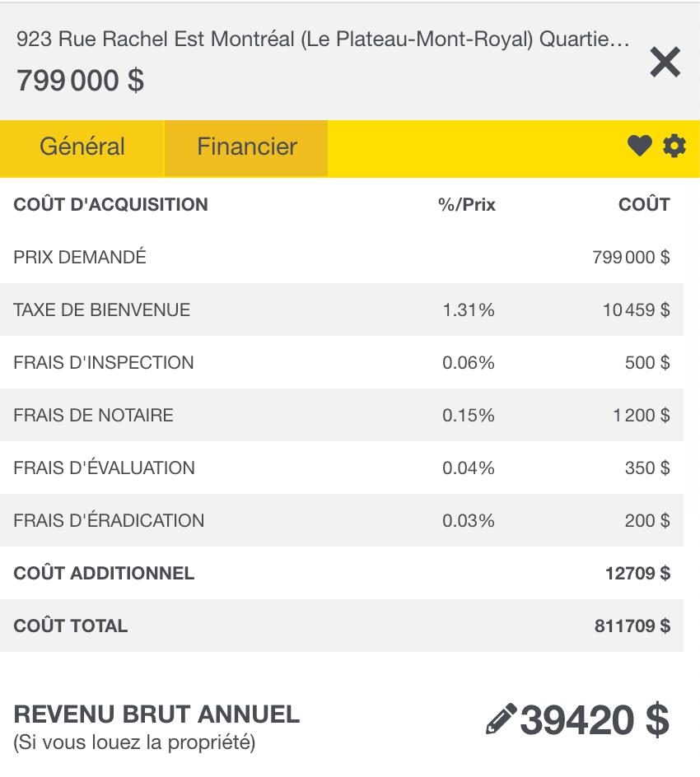Select the 0.06% inspection percentage value
Viewport: 700px width, 777px height.
(x=469, y=363)
